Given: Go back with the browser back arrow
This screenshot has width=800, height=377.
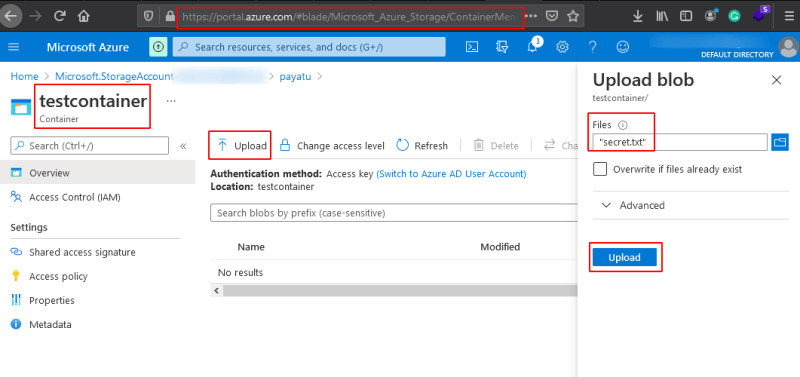Looking at the screenshot, I should (x=10, y=16).
